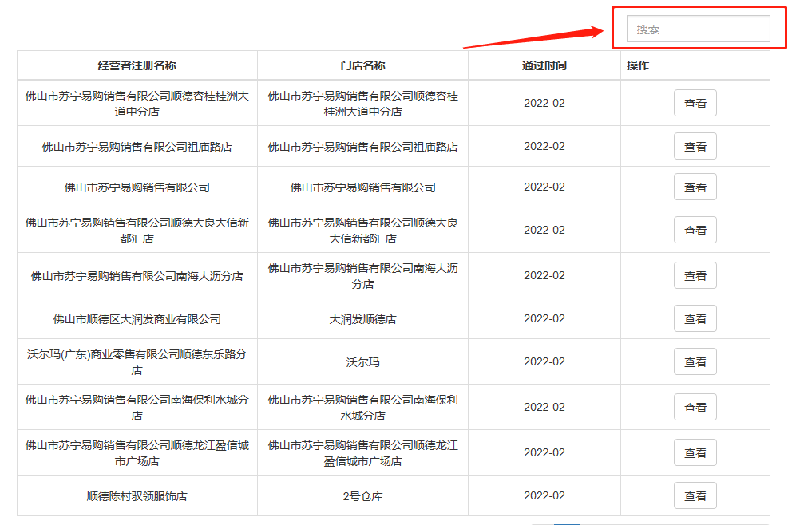The image size is (800, 525).
Task: Select registered name 佛山市苏宁易购销售有限公司祖庙路店
Action: coord(137,147)
